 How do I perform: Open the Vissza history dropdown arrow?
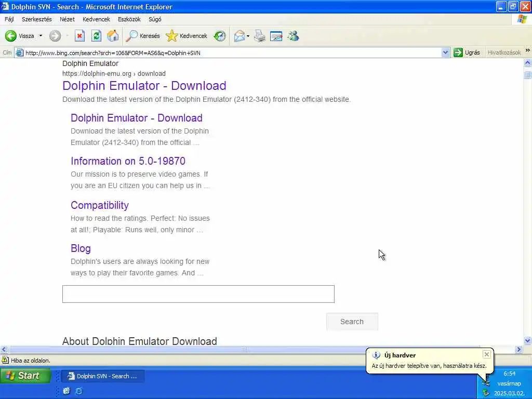(41, 36)
